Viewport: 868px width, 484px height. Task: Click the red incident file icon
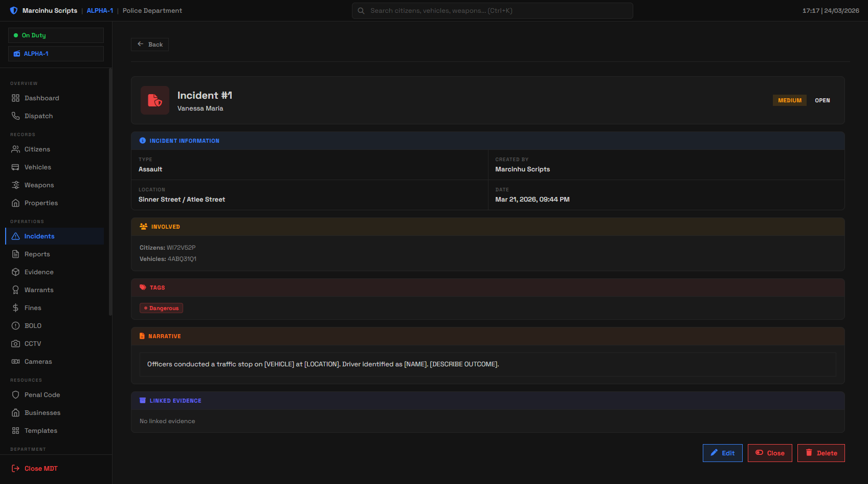(x=155, y=100)
